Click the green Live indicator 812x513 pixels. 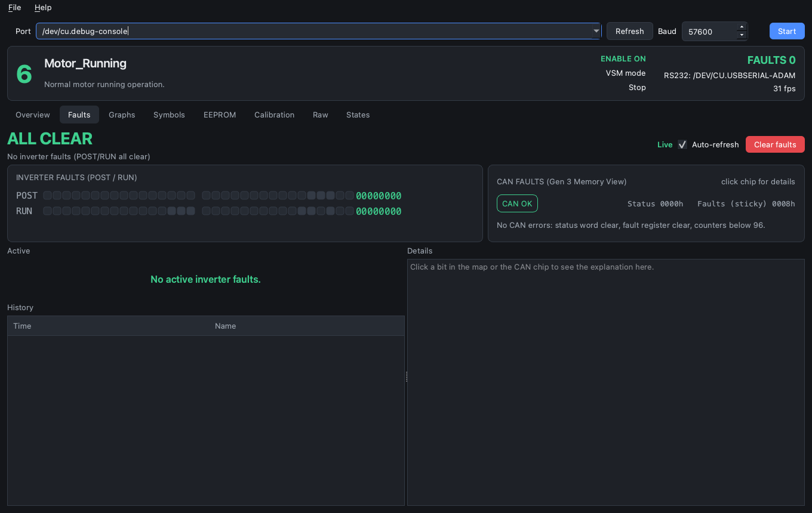(665, 144)
